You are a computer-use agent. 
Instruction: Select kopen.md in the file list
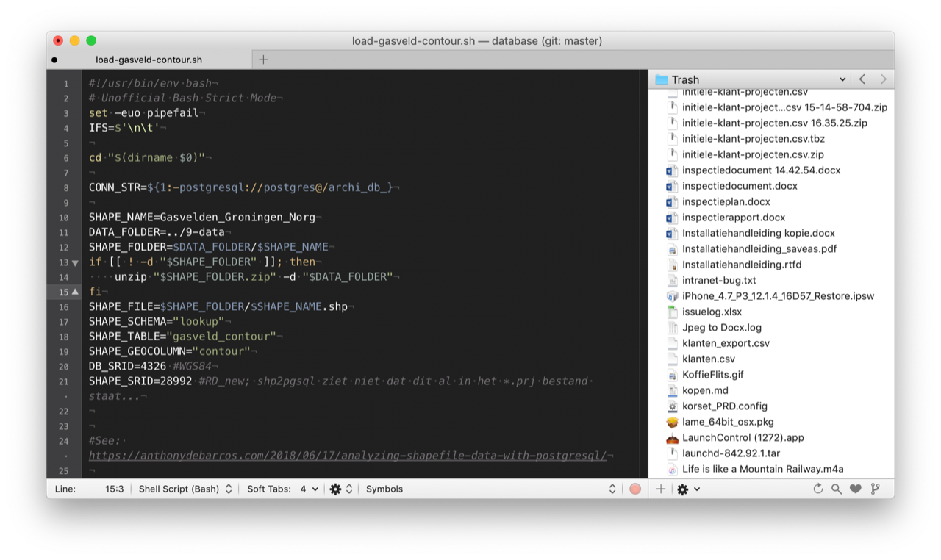tap(705, 390)
